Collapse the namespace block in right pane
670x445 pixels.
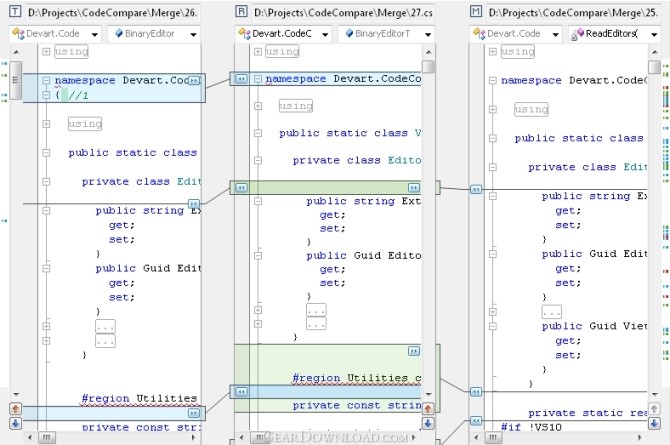point(493,80)
